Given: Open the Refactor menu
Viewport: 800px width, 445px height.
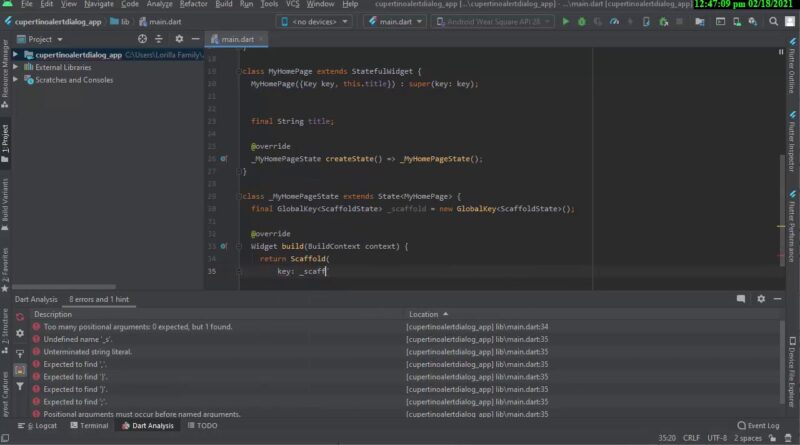Looking at the screenshot, I should 193,4.
